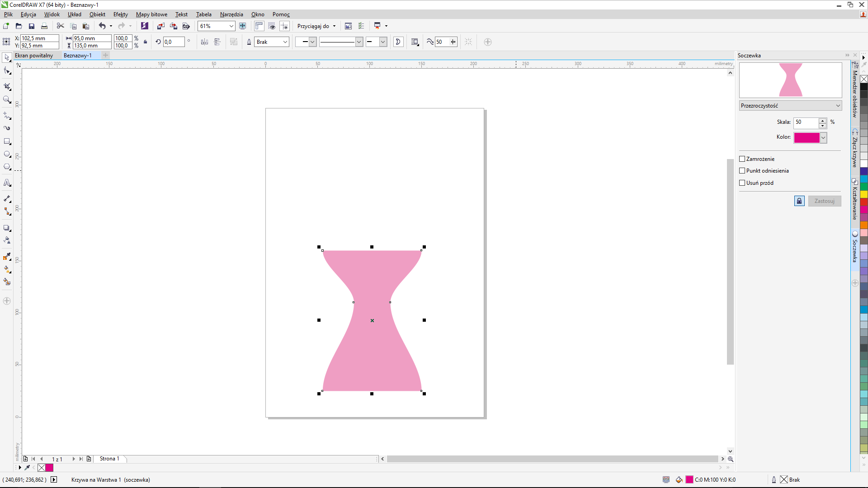Click the lens lock button
868x488 pixels.
(799, 201)
